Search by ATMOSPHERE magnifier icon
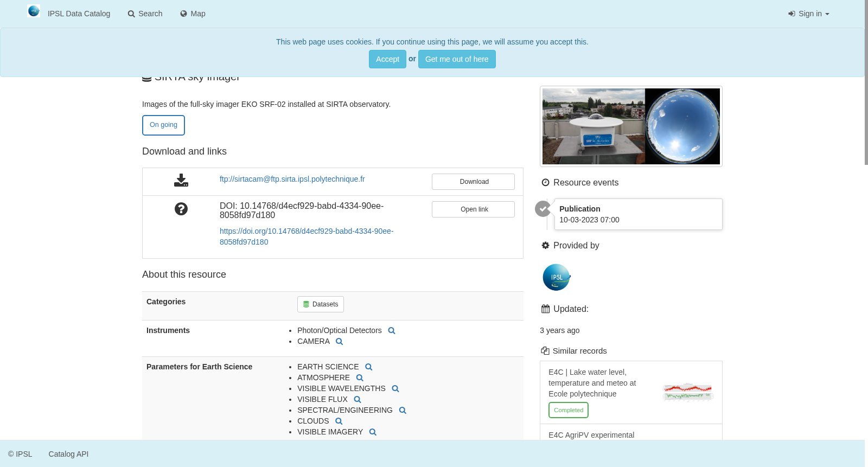The height and width of the screenshot is (467, 868). [360, 378]
